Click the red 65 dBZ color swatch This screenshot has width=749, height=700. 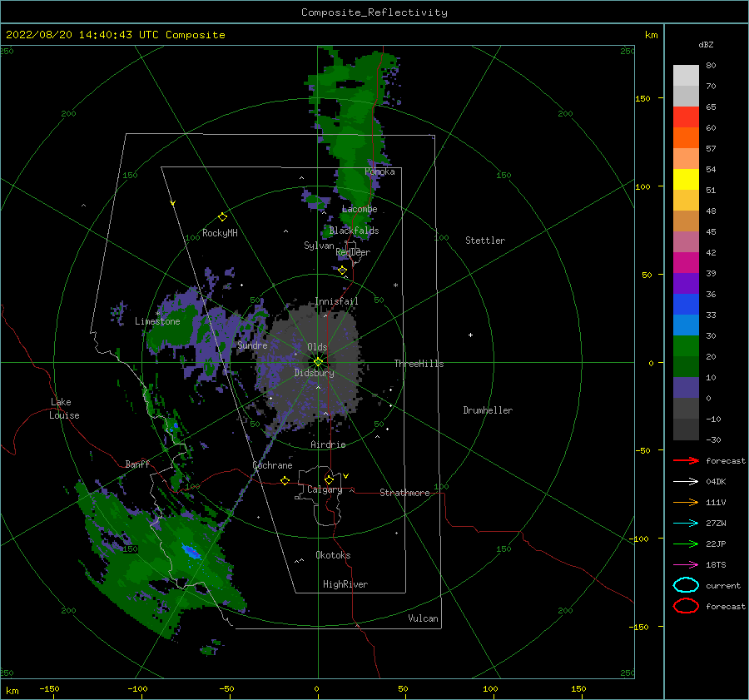(x=686, y=117)
